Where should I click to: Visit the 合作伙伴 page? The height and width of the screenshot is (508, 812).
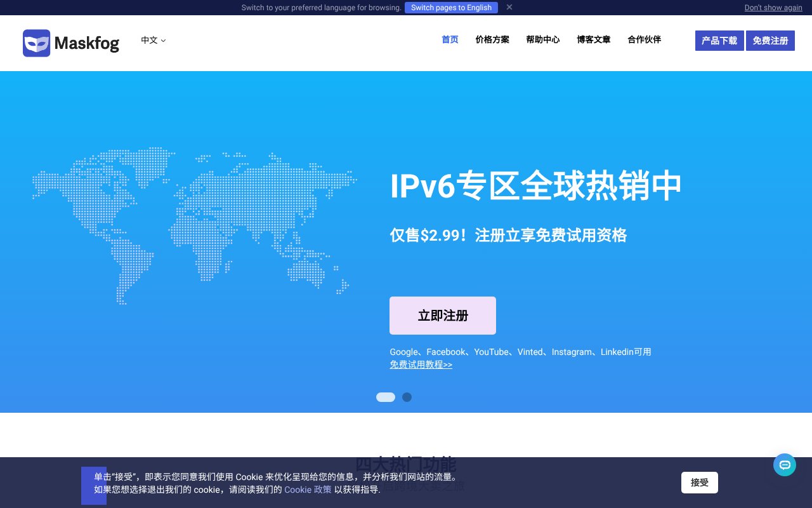coord(644,39)
